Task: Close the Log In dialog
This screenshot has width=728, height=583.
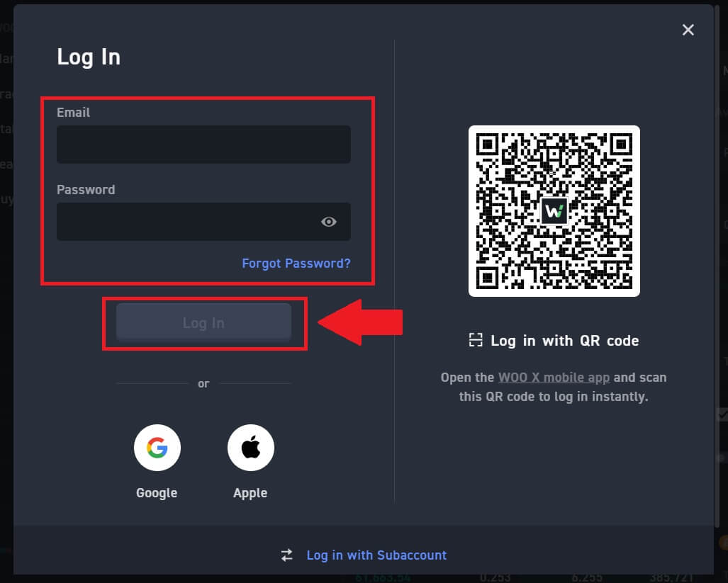Action: (688, 30)
